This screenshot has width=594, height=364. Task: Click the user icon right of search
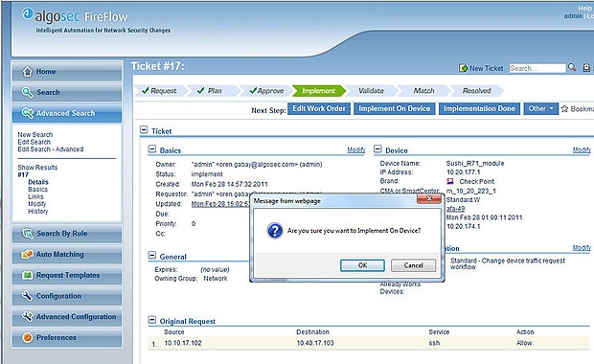coord(586,68)
